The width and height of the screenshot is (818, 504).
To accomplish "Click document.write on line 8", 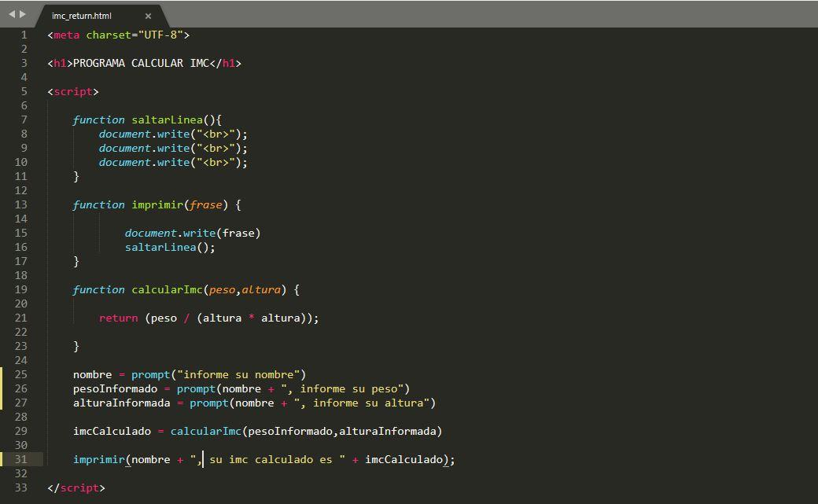I will [145, 134].
